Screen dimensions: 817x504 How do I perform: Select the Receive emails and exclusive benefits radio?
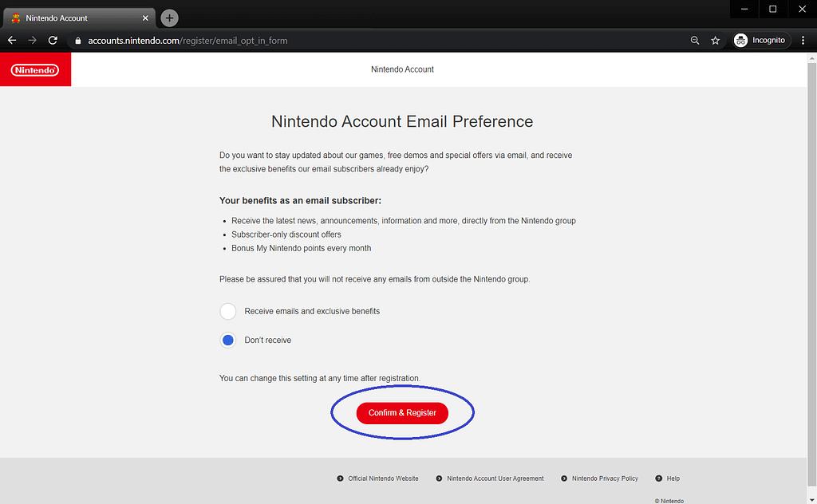227,311
